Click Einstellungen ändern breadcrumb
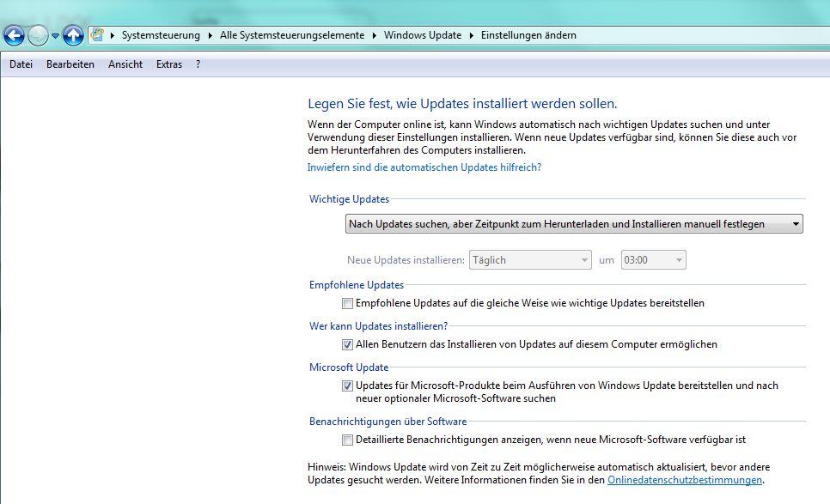830x504 pixels. [528, 35]
